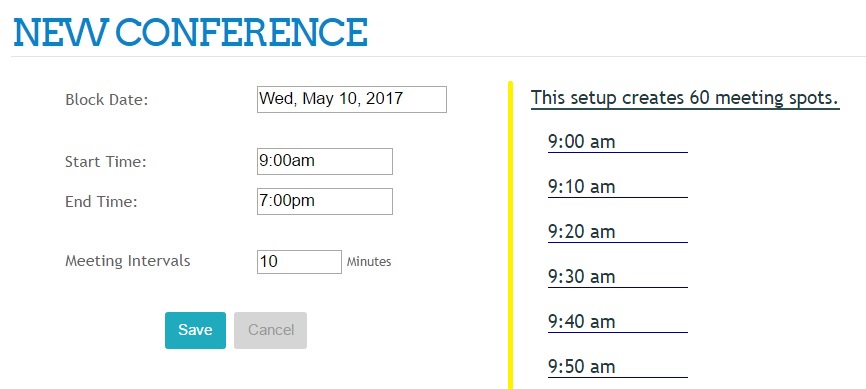Click the Minutes unit label
Viewport: 866px width, 389px height.
[369, 262]
